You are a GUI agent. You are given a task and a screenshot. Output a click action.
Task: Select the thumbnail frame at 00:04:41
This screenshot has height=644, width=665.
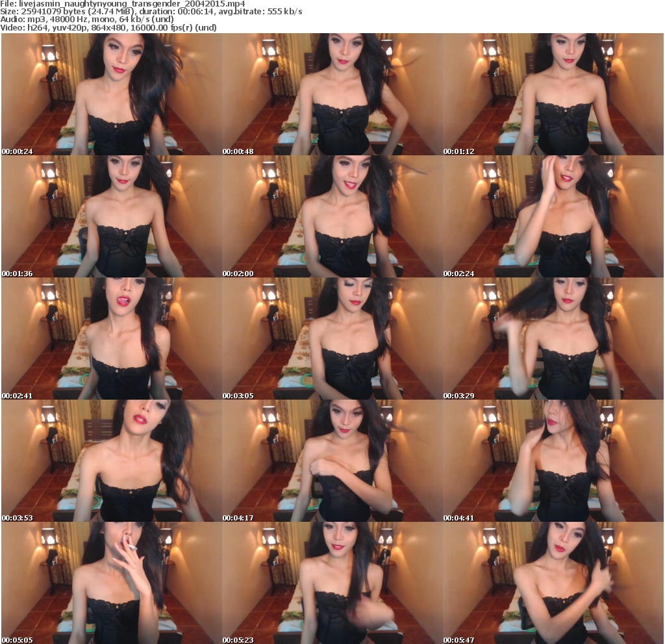(x=553, y=461)
